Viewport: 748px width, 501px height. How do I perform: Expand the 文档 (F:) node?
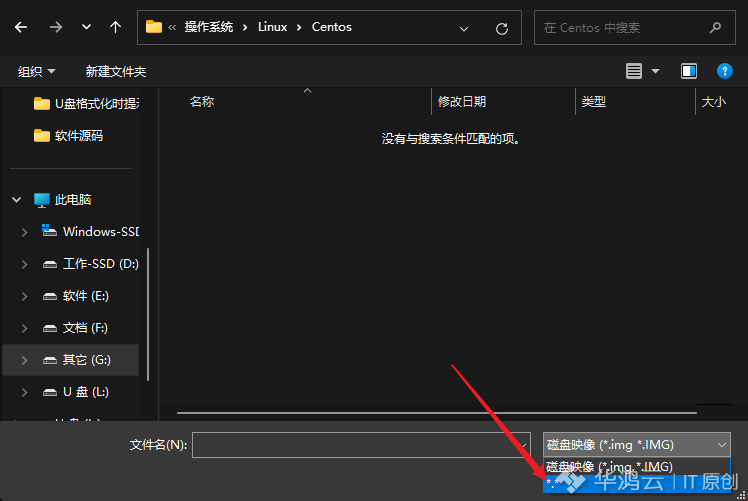24,328
